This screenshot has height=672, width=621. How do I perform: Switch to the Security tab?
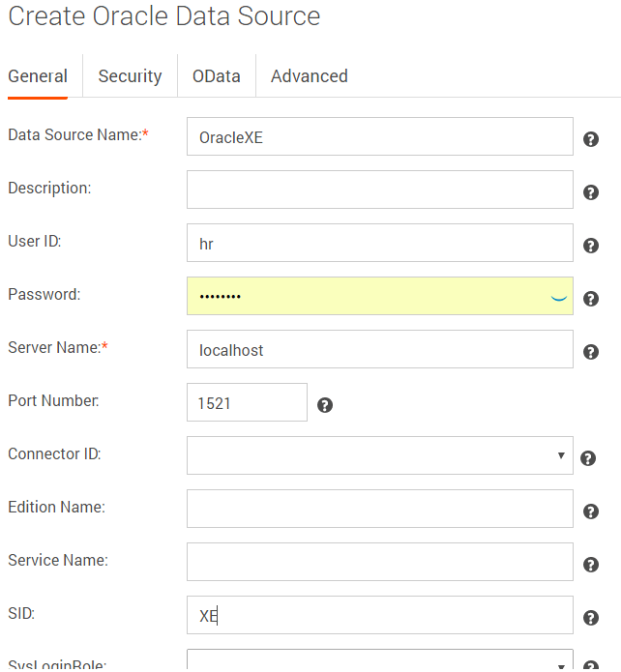point(130,76)
